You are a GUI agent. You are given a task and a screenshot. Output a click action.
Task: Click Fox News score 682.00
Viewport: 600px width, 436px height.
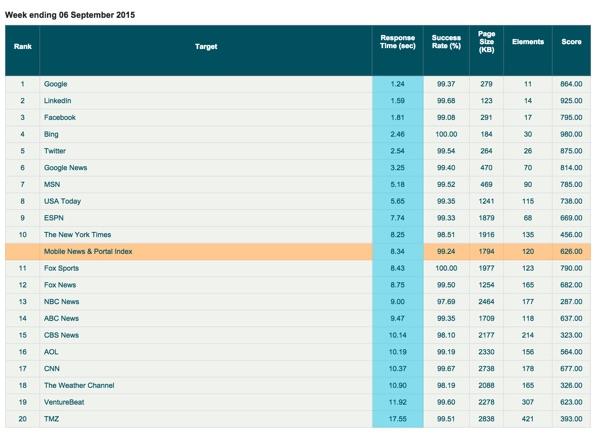tap(571, 285)
